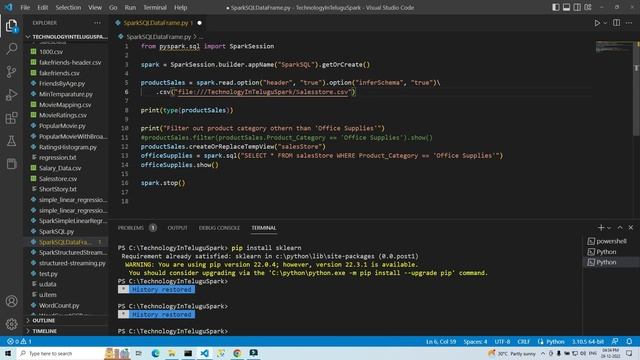Open the Help menu
The height and width of the screenshot is (360, 640).
[x=180, y=7]
